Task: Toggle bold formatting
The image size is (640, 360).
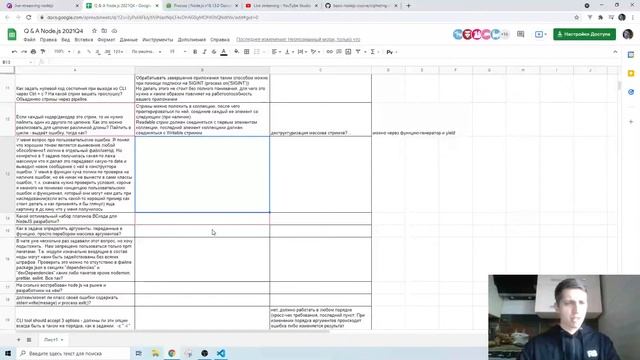Action: pos(195,52)
